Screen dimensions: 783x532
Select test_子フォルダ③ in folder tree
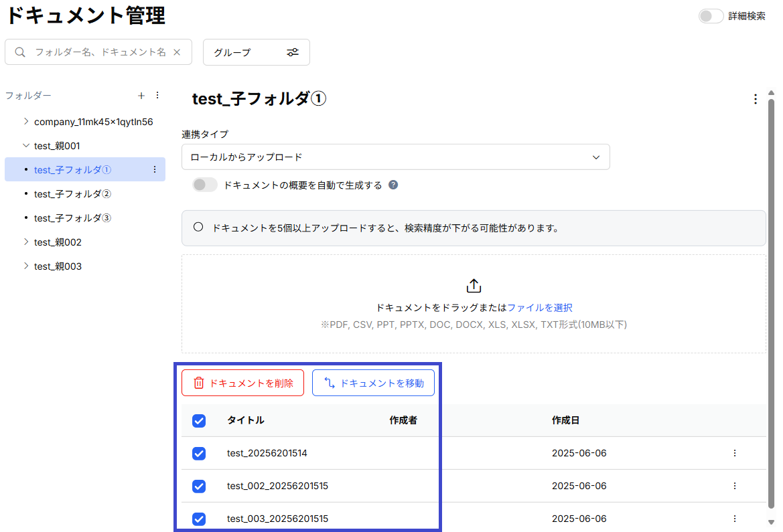[x=72, y=218]
